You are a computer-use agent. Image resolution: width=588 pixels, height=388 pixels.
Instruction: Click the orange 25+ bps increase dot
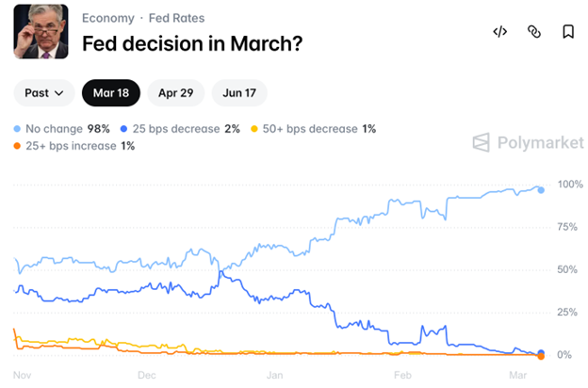[x=19, y=146]
